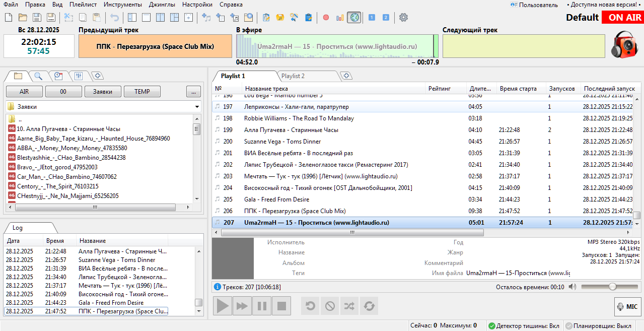This screenshot has width=644, height=331.
Task: Open the equalizer bars icon in toolbar
Action: point(340,18)
